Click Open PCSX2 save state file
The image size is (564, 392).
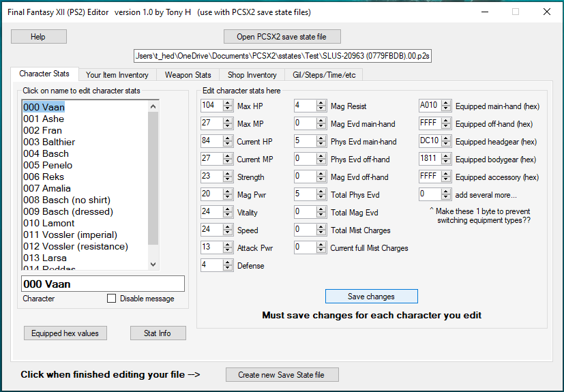point(282,37)
